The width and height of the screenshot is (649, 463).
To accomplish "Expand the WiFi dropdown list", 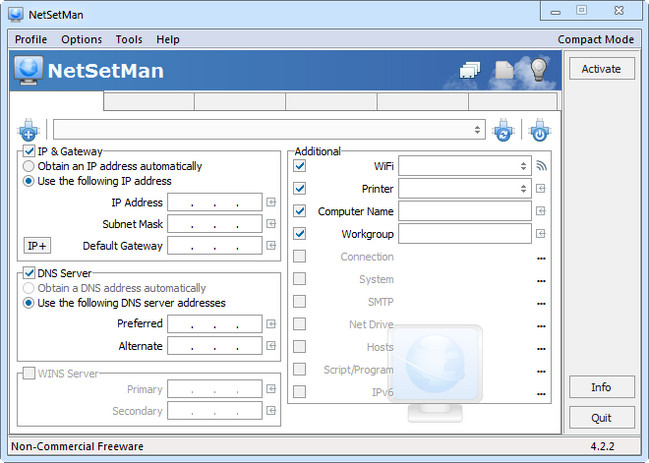I will [x=523, y=166].
